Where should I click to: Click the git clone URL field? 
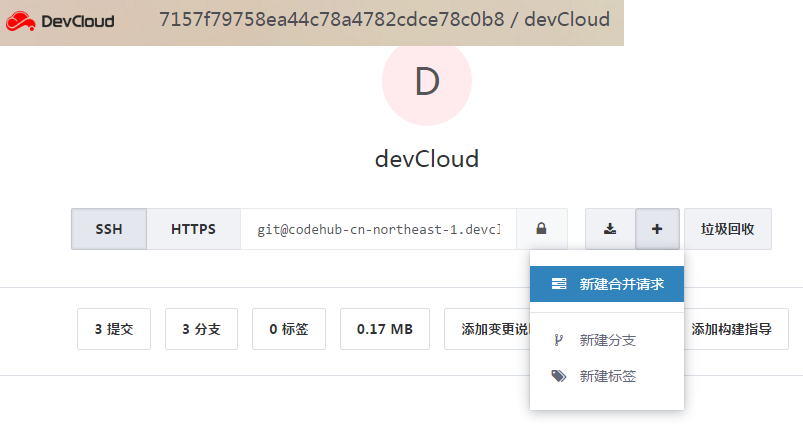pyautogui.click(x=378, y=229)
